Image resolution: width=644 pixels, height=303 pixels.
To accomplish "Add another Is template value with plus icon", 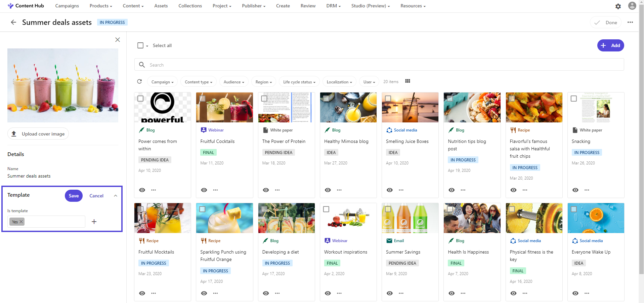I will pos(94,222).
